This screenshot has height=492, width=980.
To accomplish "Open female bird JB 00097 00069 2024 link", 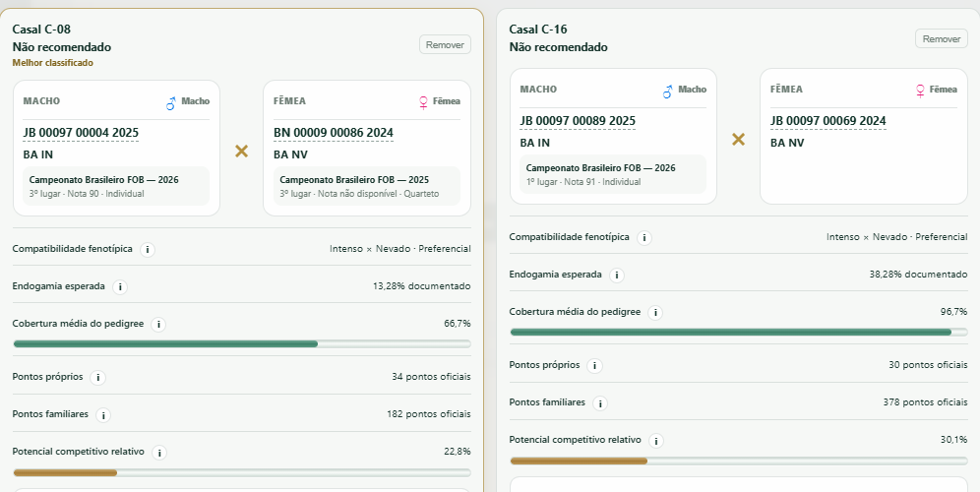I will tap(828, 121).
